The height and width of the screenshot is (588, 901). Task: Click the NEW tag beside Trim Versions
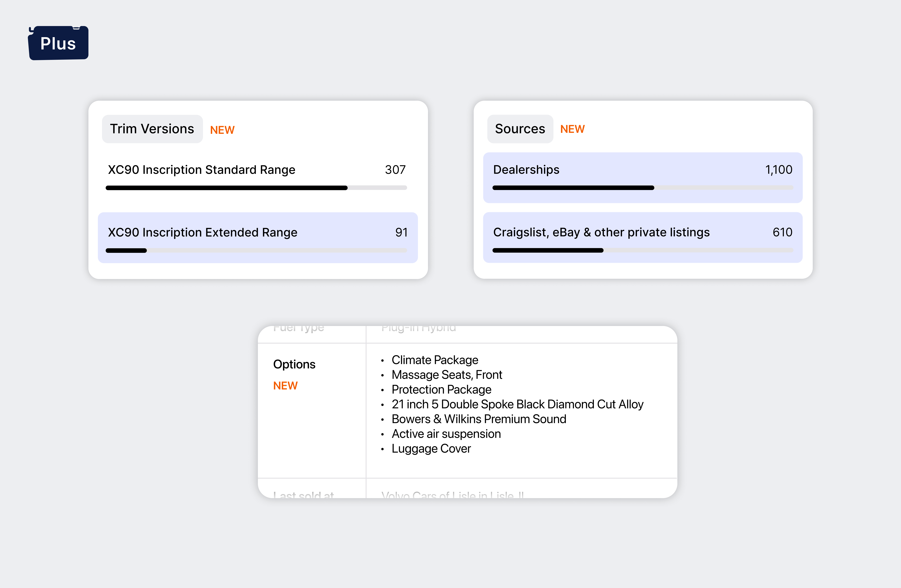pos(222,130)
